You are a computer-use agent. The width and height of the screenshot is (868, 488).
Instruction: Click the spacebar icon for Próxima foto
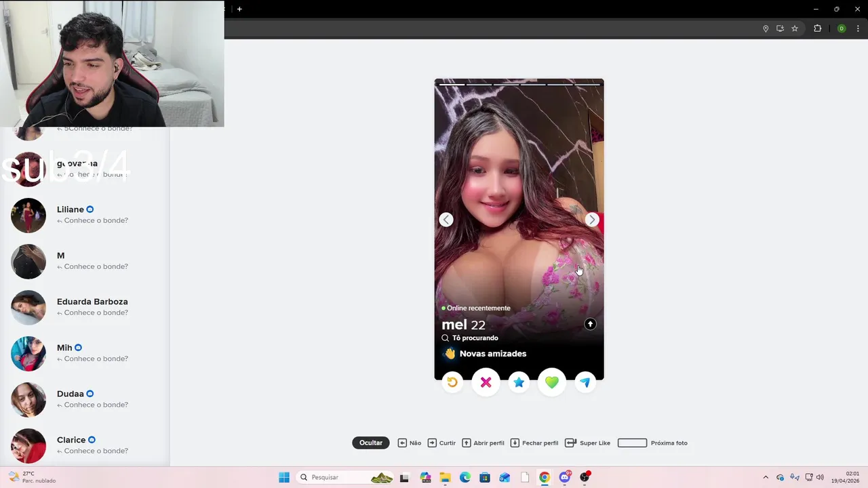point(632,443)
